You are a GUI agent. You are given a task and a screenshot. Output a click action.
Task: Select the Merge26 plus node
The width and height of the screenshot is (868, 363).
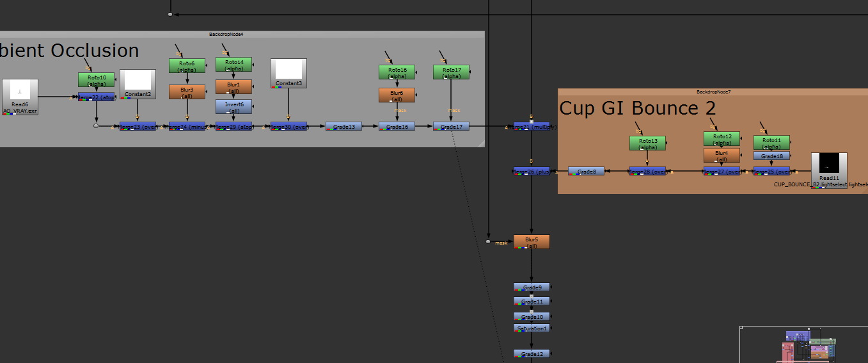click(532, 171)
